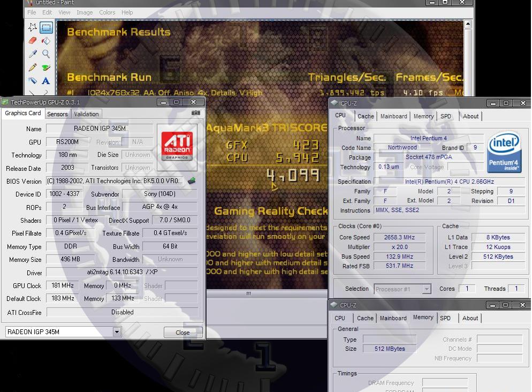Activate the Pick Color eyedropper tool
Image resolution: width=532 pixels, height=392 pixels.
tap(33, 54)
